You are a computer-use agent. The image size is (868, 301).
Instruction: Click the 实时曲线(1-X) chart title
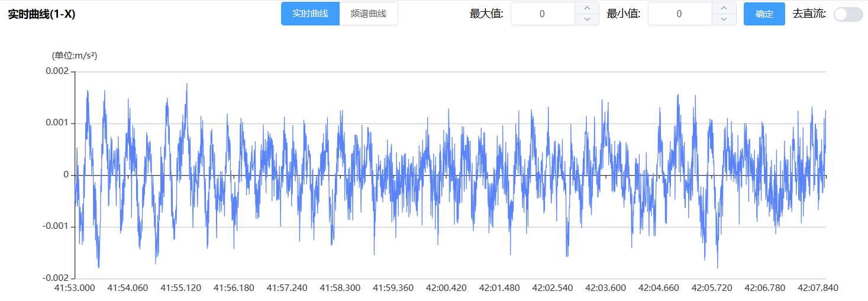point(41,14)
